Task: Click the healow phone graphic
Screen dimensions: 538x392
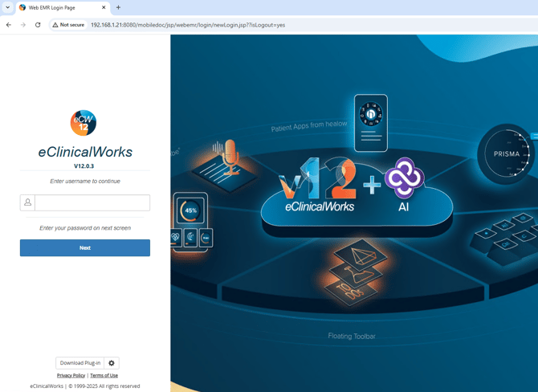Action: (371, 123)
